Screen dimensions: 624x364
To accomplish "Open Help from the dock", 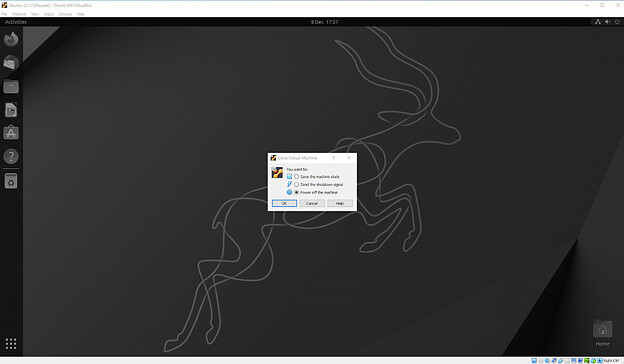I will click(x=11, y=156).
